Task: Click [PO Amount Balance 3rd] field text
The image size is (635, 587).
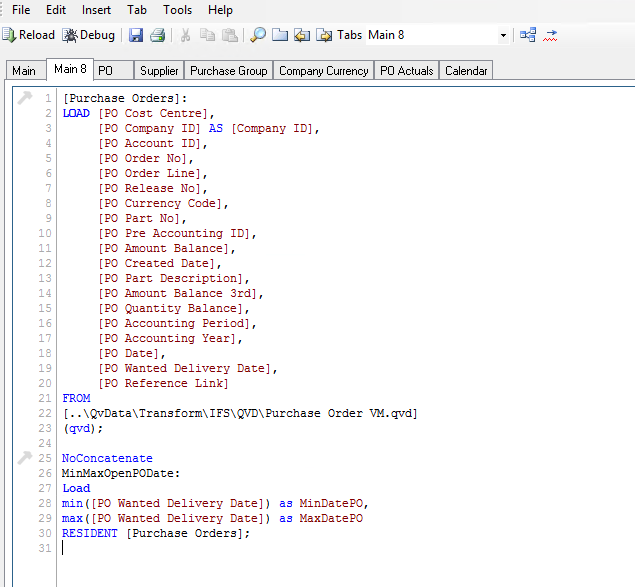Action: click(178, 293)
